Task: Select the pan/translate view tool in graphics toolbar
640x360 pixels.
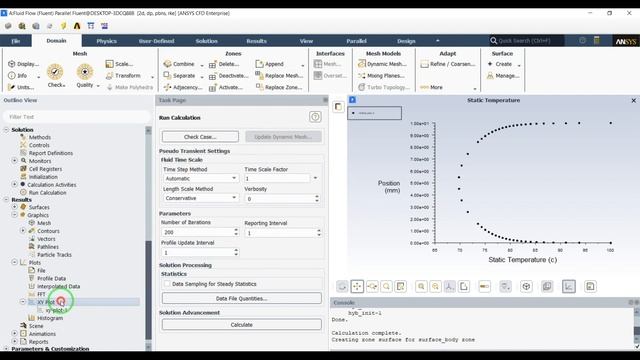Action: [x=357, y=287]
